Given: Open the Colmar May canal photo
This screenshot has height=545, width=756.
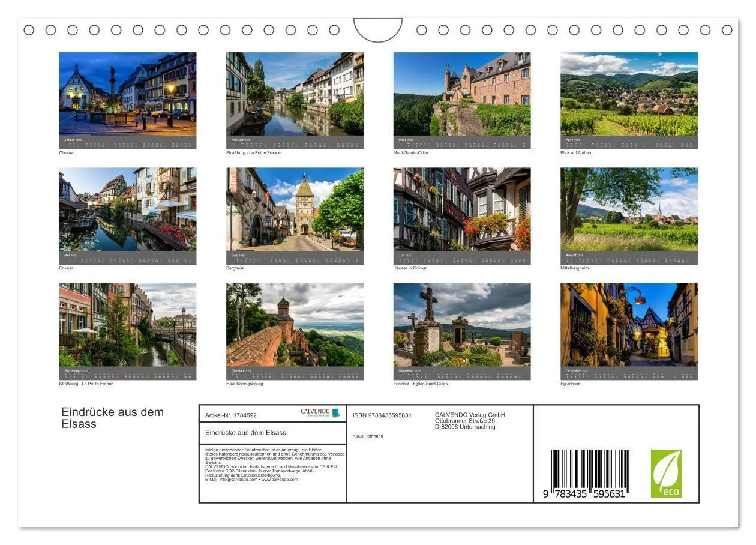Looking at the screenshot, I should (x=127, y=209).
